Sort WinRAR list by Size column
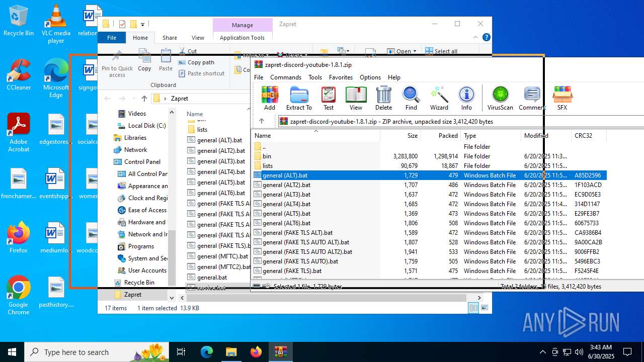This screenshot has width=644, height=362. tap(400, 136)
